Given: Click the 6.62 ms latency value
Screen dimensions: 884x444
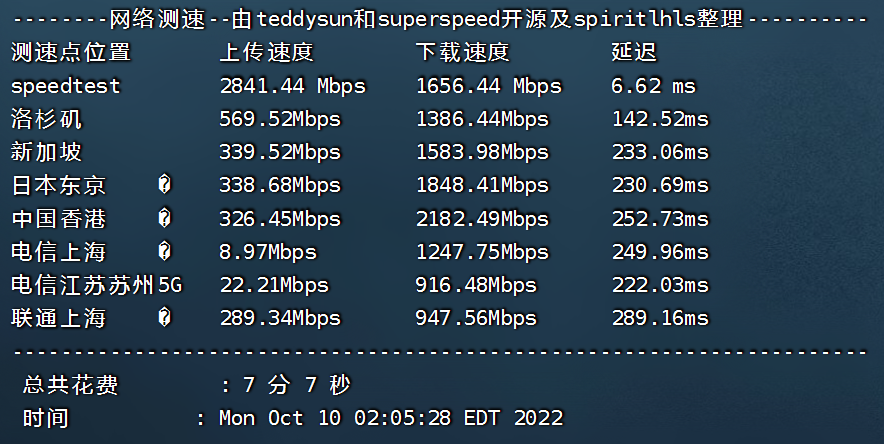Looking at the screenshot, I should [653, 86].
